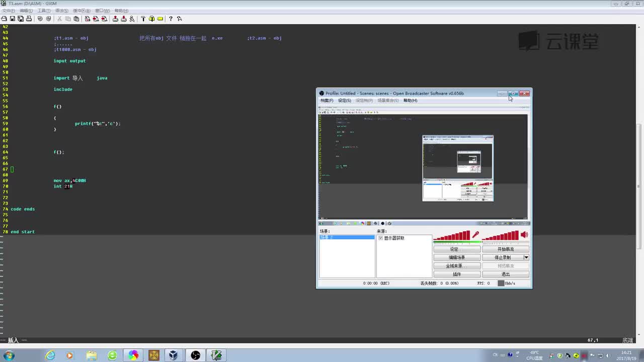644x362 pixels.
Task: Click the Make hammer toolbar icon
Action: click(143, 19)
